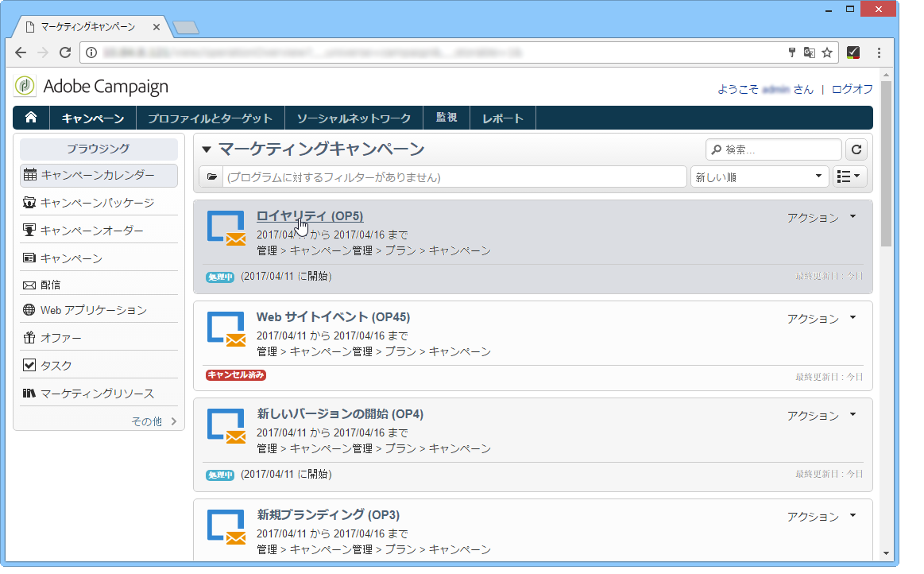Open the Chrome three-dot menu
Screen dimensions: 924x574
pyautogui.click(x=879, y=52)
